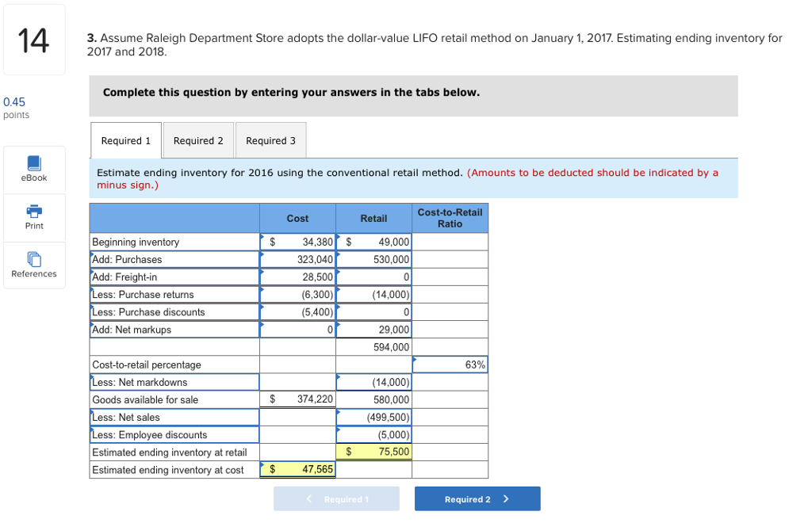Select the Beginning inventory cost field 34,380
Screen dimensions: 812x523
coord(298,242)
